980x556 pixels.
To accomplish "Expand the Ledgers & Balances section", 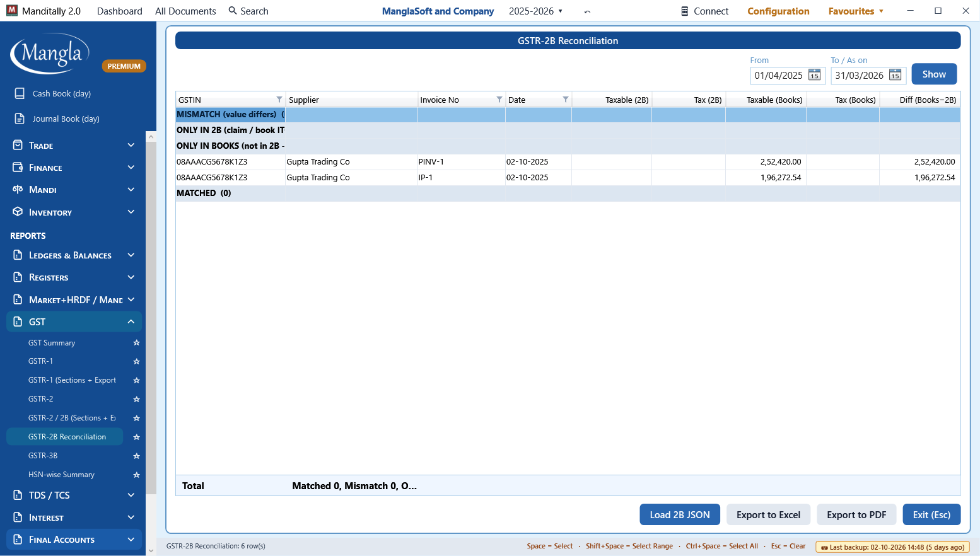I will coord(131,255).
